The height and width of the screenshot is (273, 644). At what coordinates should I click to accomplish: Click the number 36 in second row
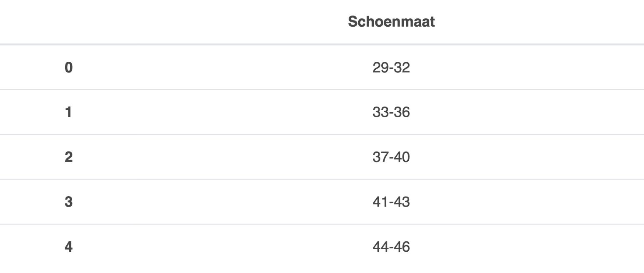(402, 112)
